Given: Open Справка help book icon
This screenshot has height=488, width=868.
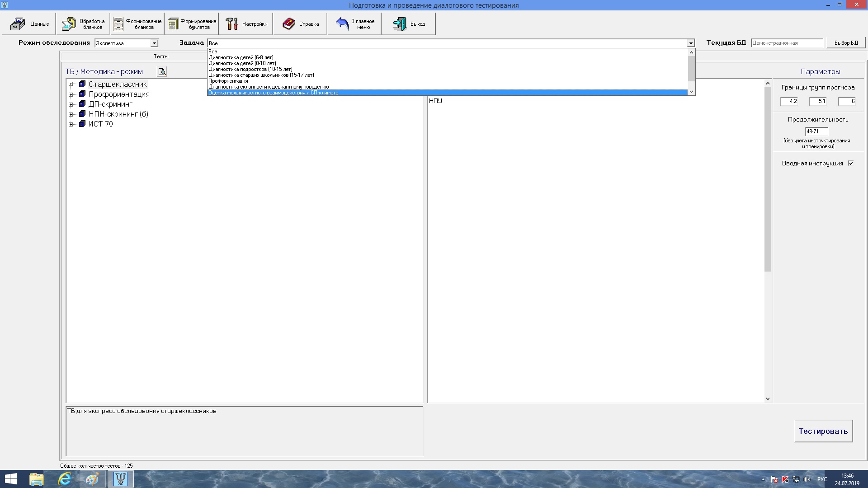Looking at the screenshot, I should pyautogui.click(x=289, y=24).
